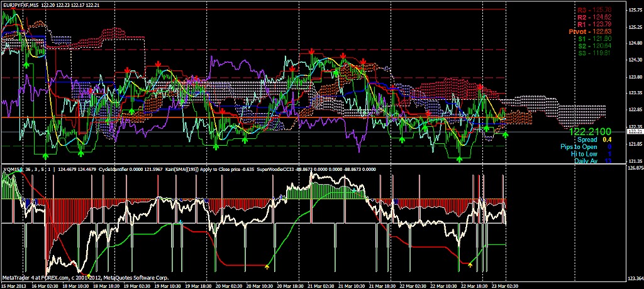Select the red sell arrow near 22 Mar 18:30
This screenshot has height=289, width=644.
(x=480, y=87)
